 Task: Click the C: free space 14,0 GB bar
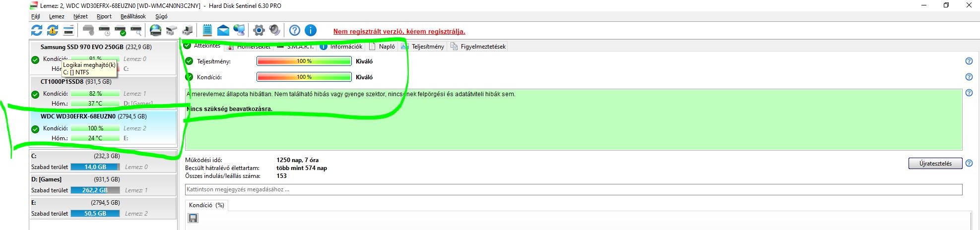point(95,167)
